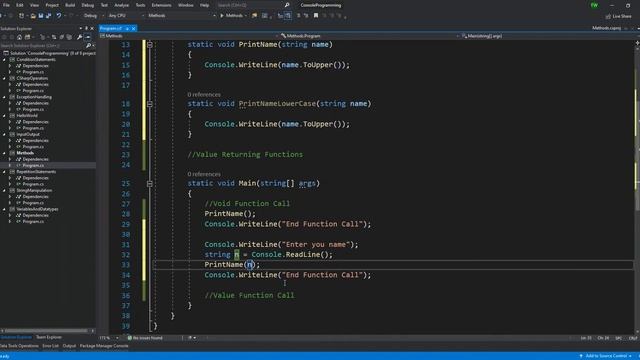Open the Methods startup project dropdown

coord(182,16)
